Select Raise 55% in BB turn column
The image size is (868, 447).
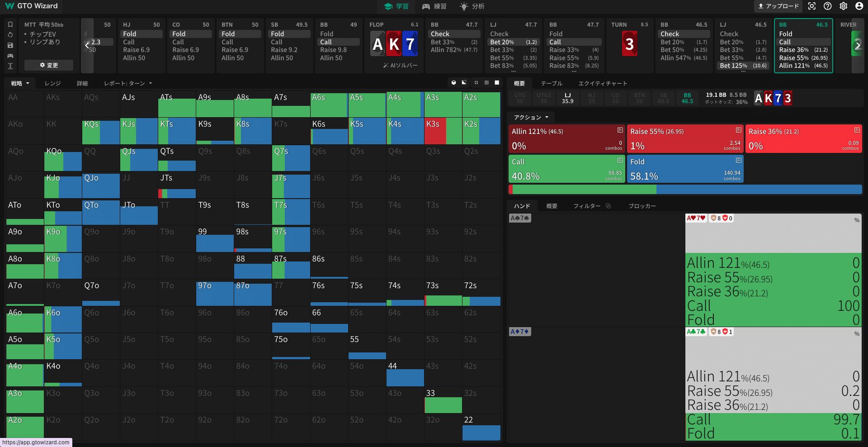(x=803, y=58)
